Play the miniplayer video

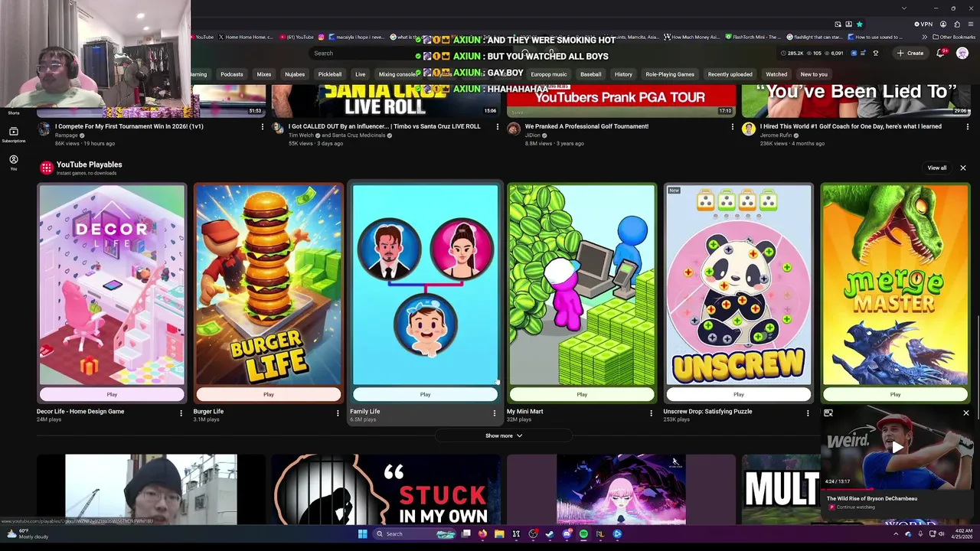point(897,448)
